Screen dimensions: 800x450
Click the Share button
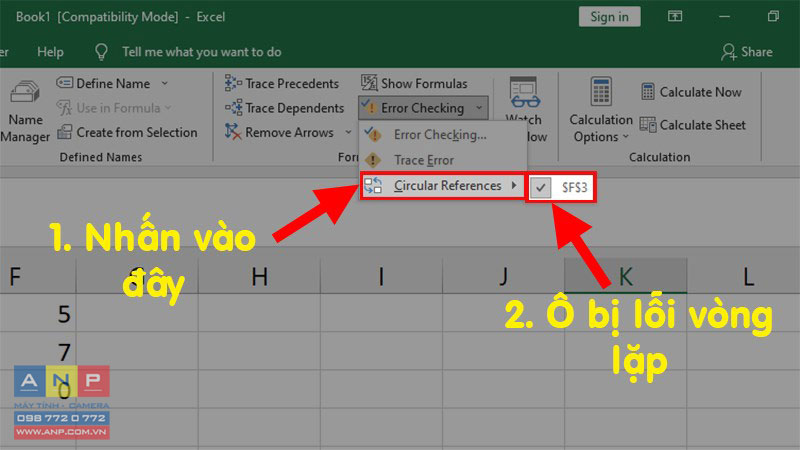[x=746, y=52]
